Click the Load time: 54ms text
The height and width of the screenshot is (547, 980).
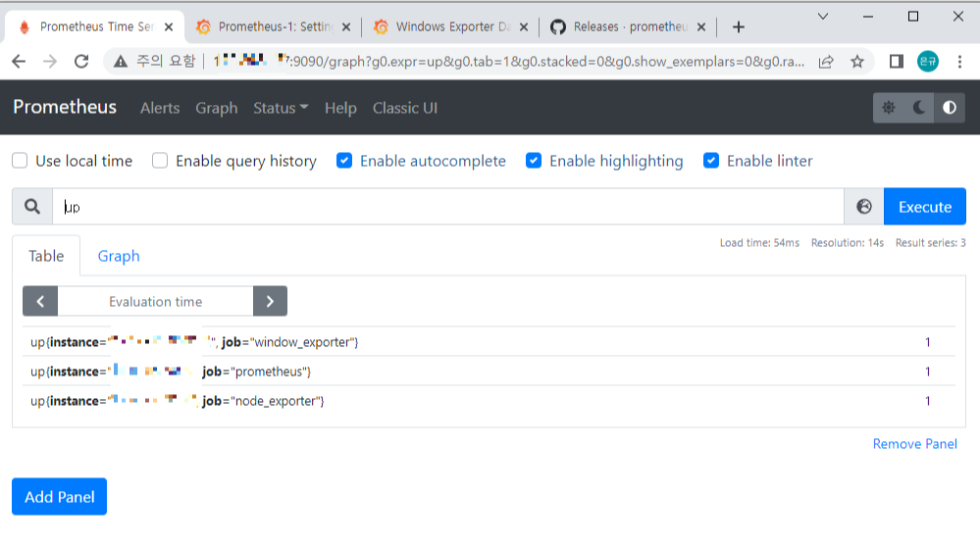coord(759,243)
